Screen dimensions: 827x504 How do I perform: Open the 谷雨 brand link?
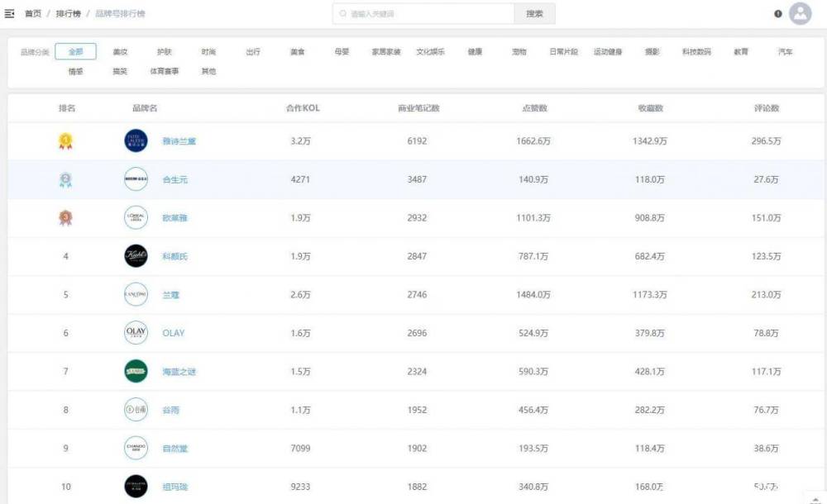point(170,410)
